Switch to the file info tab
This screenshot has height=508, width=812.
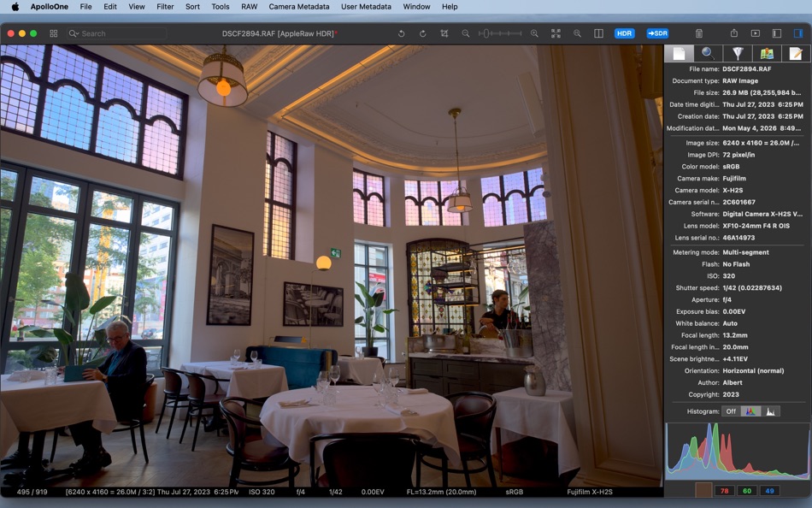[679, 53]
